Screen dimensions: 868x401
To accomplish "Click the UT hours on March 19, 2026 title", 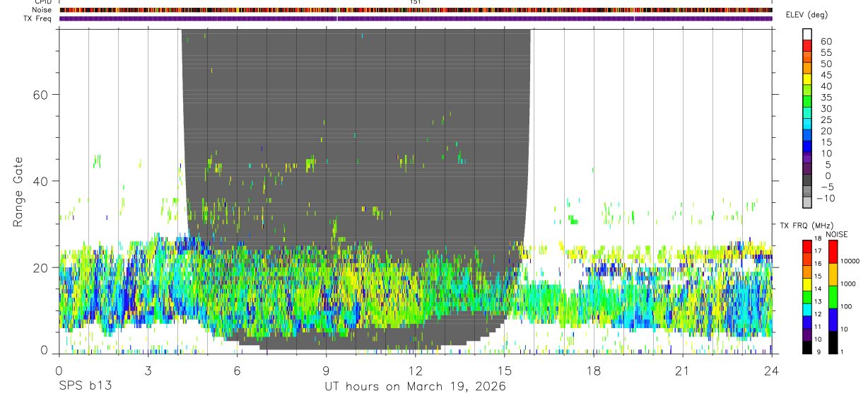I will 416,387.
